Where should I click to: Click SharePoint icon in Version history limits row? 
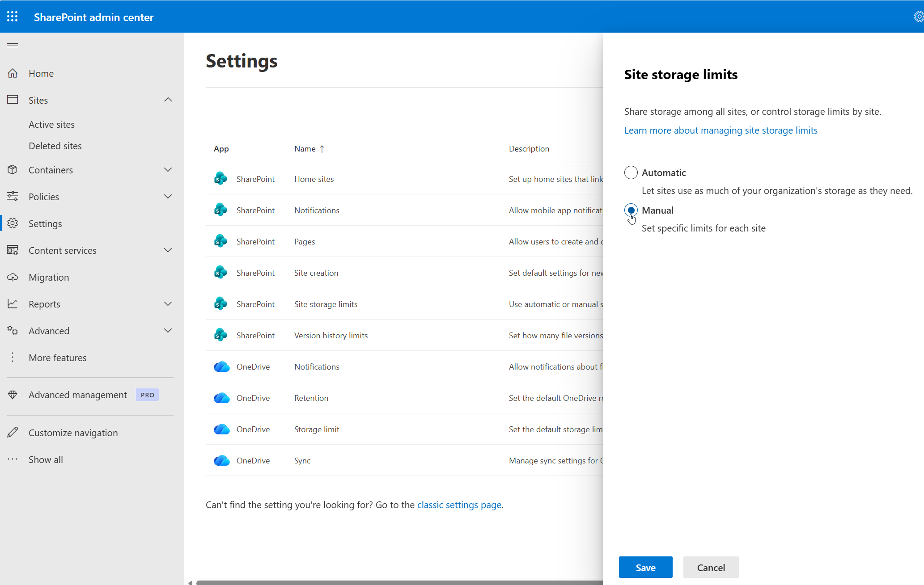[x=220, y=335]
